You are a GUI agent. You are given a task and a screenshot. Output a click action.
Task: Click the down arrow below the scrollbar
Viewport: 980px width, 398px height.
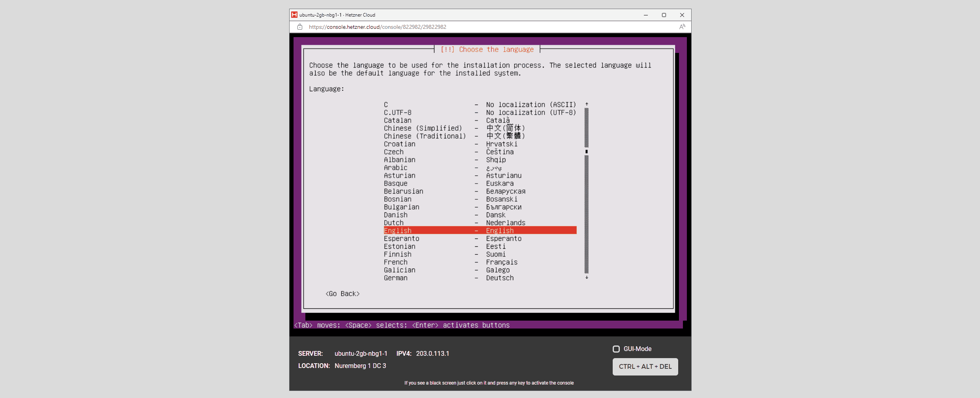pos(586,278)
